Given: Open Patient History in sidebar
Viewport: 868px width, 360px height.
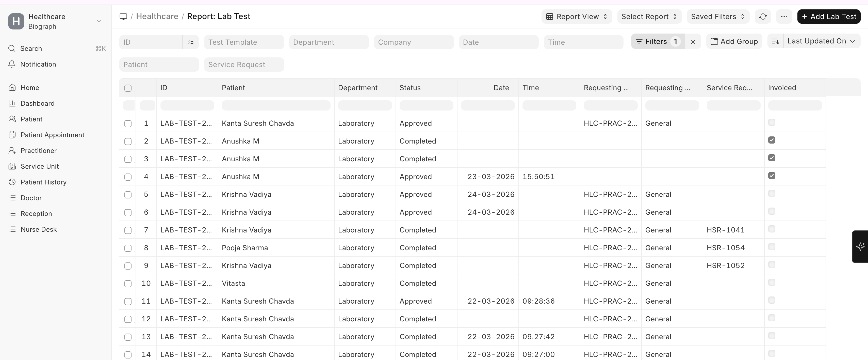Looking at the screenshot, I should point(43,182).
